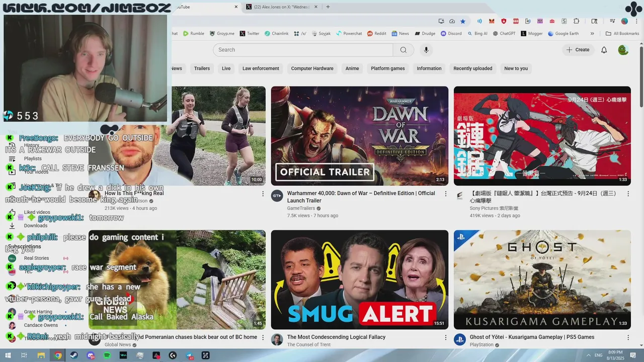Image resolution: width=644 pixels, height=362 pixels.
Task: Select the Law enforcement filter chip
Action: pos(261,68)
